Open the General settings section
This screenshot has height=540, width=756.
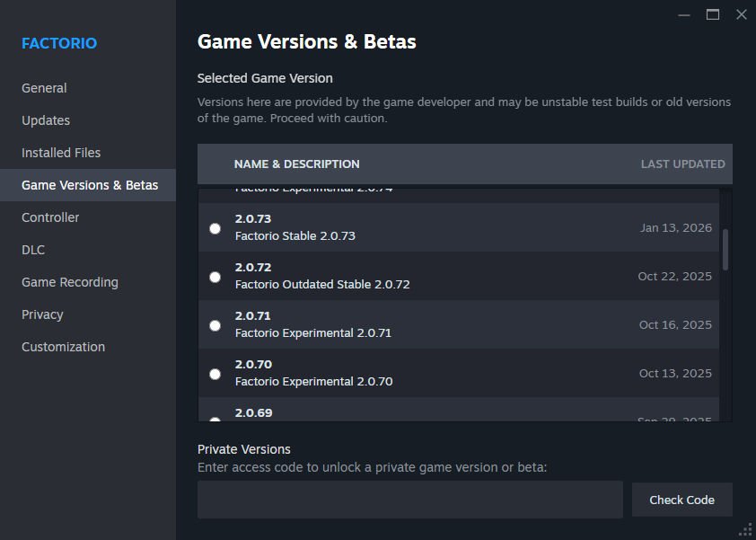[x=44, y=88]
